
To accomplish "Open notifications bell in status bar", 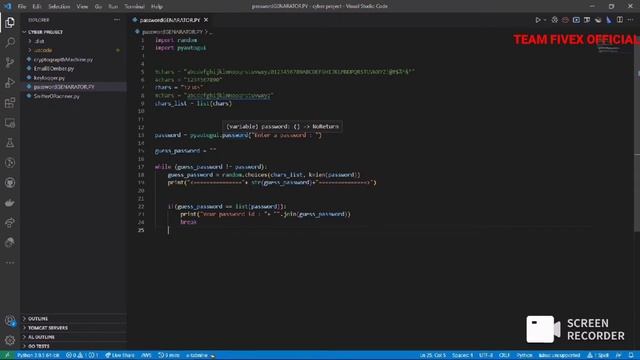I will coord(631,356).
